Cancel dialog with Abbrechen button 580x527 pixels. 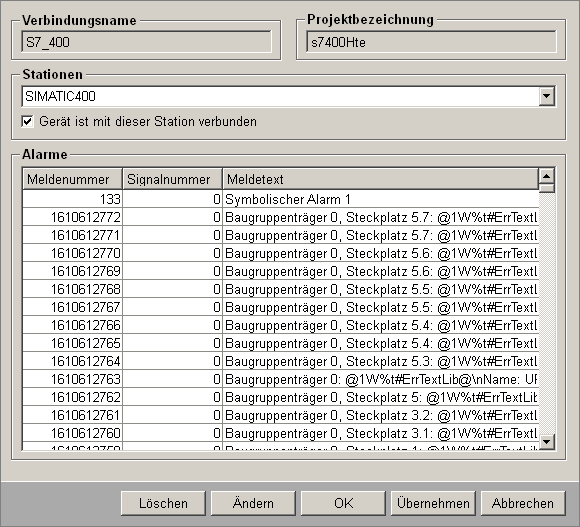tap(523, 503)
